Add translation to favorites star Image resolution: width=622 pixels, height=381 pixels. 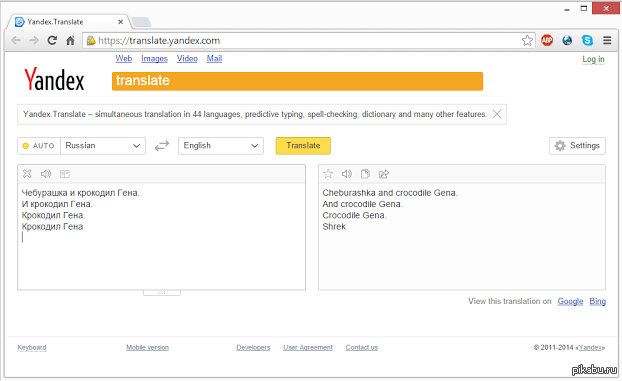click(328, 173)
